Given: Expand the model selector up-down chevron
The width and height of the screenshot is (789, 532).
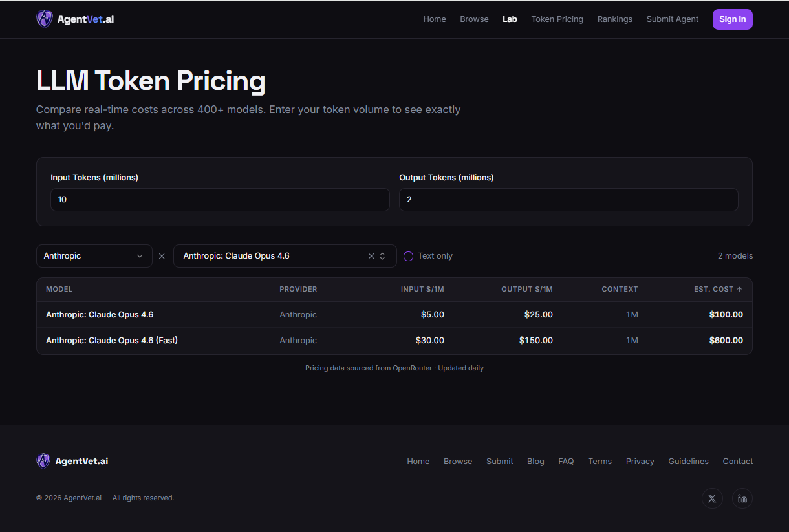Looking at the screenshot, I should pos(382,256).
